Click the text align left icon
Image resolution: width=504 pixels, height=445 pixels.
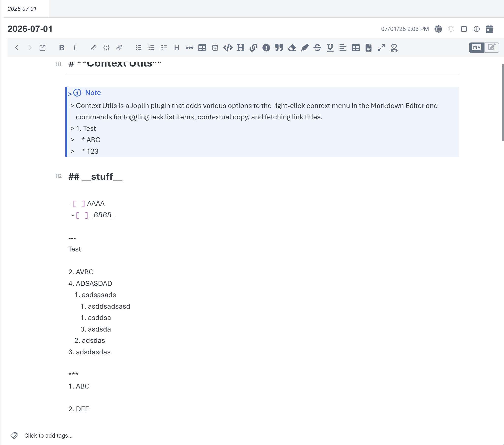pyautogui.click(x=343, y=48)
